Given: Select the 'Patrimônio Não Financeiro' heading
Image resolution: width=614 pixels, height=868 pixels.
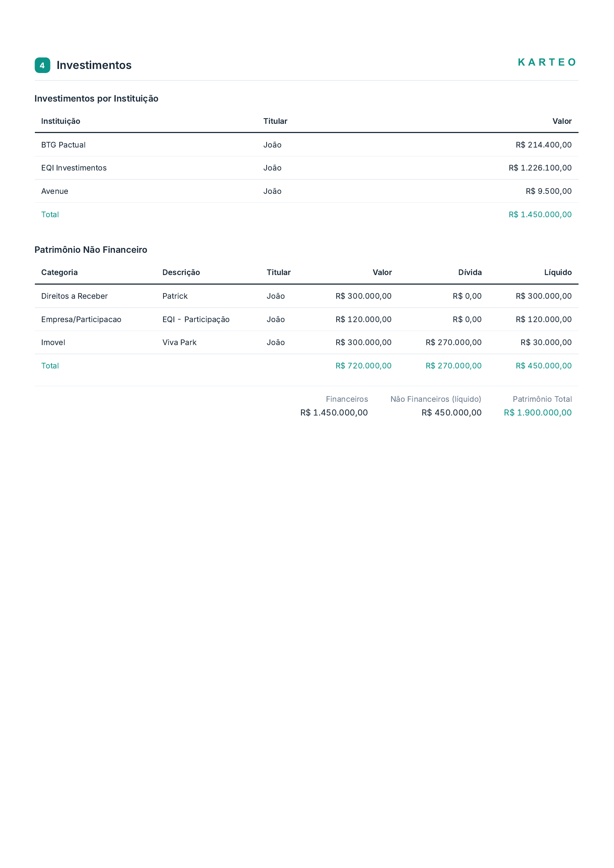Looking at the screenshot, I should [91, 249].
